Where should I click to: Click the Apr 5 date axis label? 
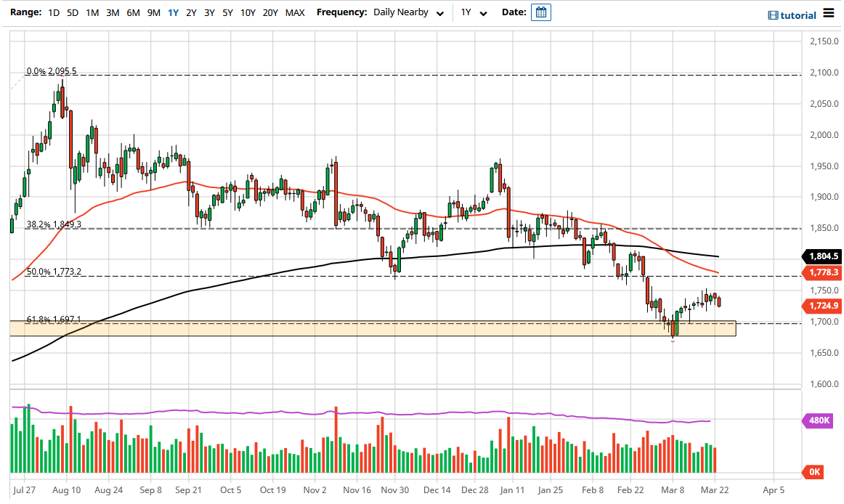pos(774,490)
